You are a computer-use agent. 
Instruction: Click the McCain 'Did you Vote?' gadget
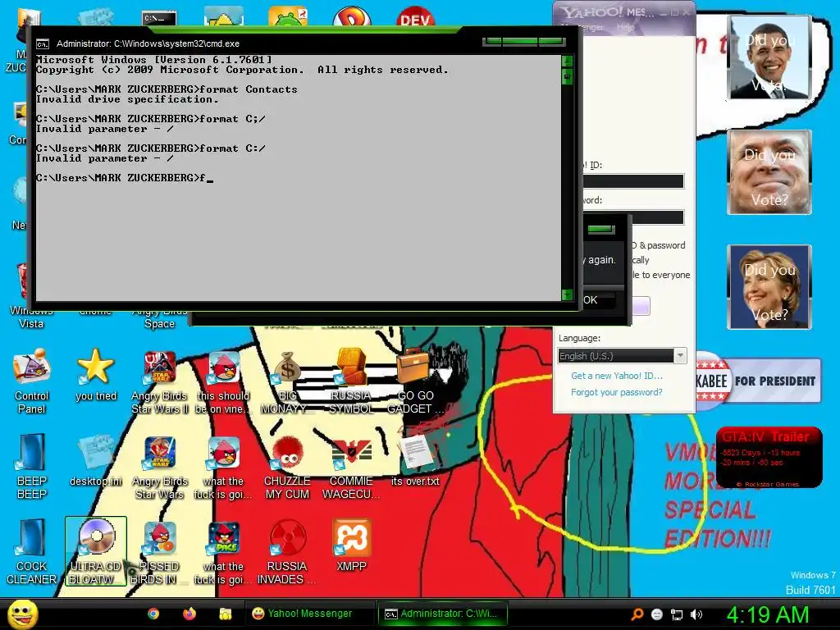pyautogui.click(x=769, y=172)
